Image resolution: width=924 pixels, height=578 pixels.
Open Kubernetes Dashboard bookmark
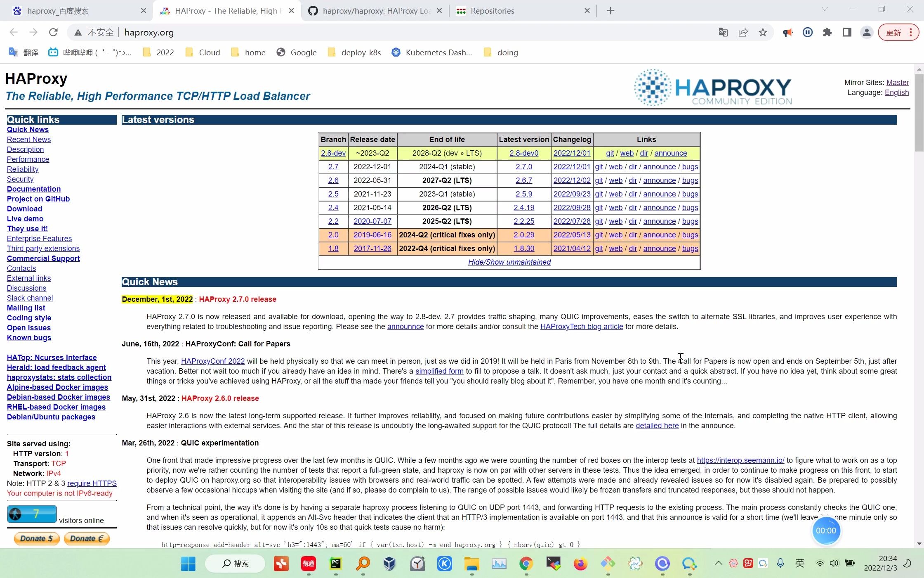[x=432, y=52]
